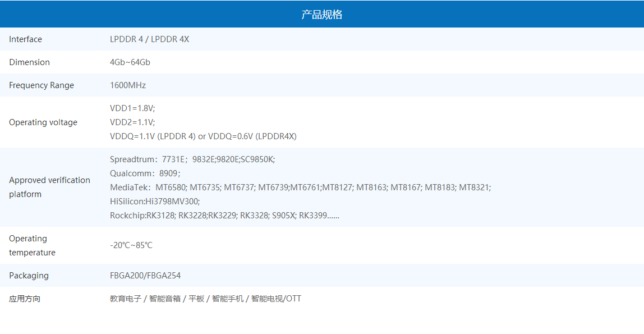Select the Operating voltage label
644x334 pixels.
point(43,122)
